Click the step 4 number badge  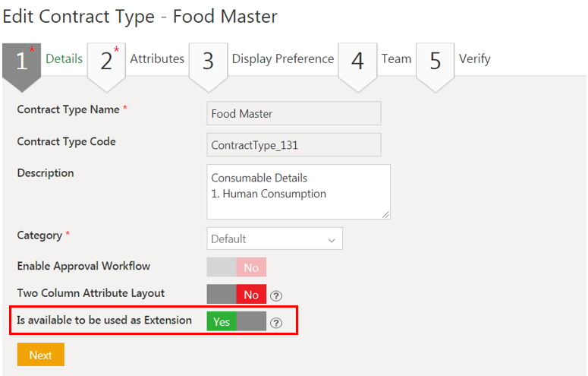tap(357, 62)
